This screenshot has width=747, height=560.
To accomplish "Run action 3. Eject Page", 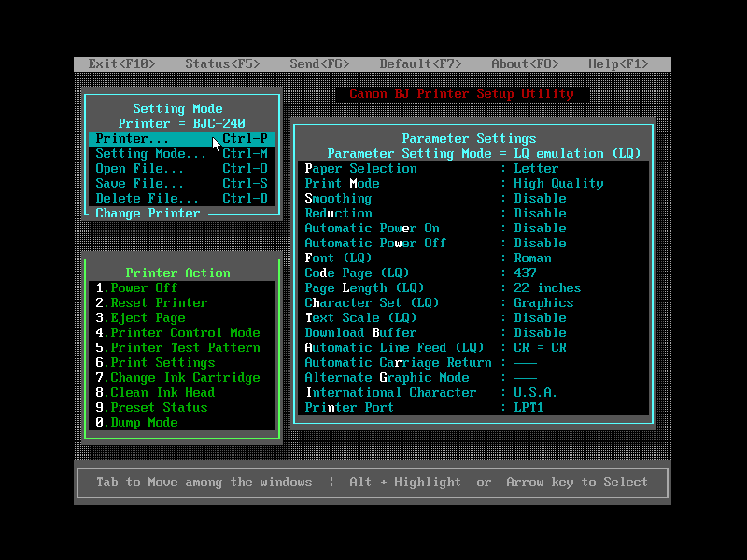I will tap(182, 317).
